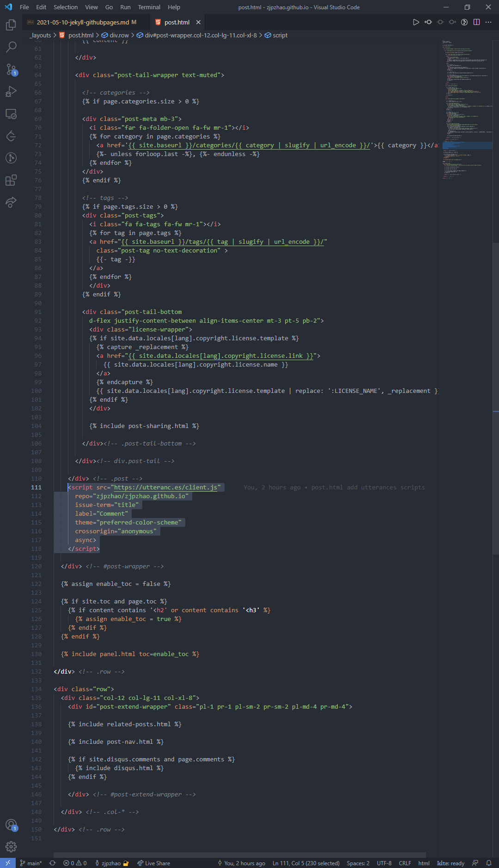Open the Extensions view
The image size is (499, 868).
coord(11,180)
